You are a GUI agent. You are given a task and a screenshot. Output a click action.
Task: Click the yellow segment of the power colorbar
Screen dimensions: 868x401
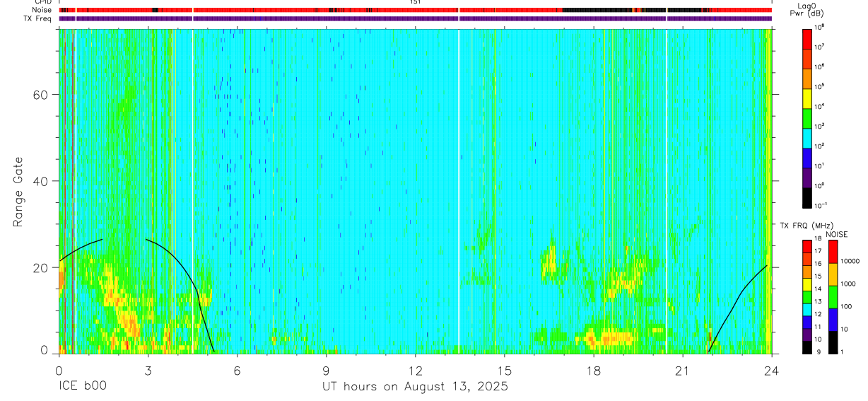[807, 98]
